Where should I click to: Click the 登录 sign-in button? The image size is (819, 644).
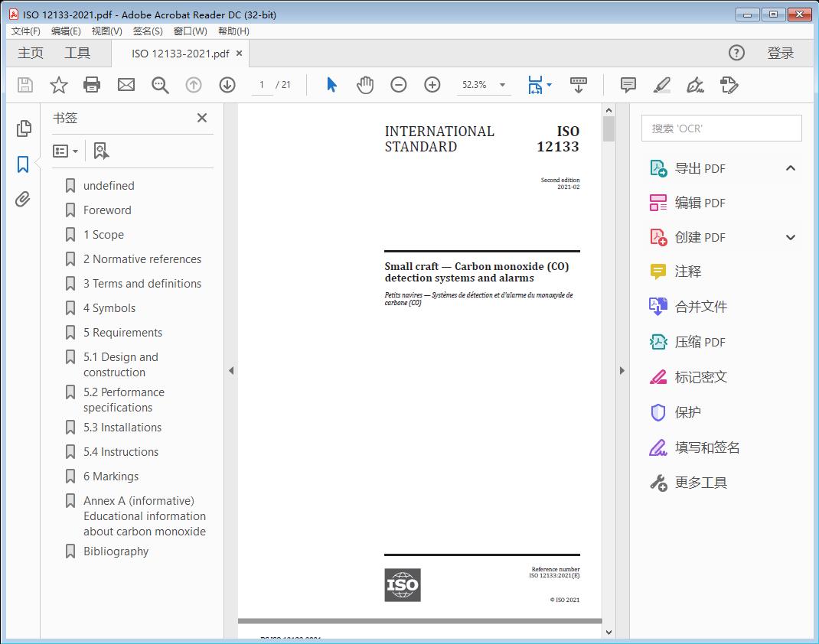point(781,53)
